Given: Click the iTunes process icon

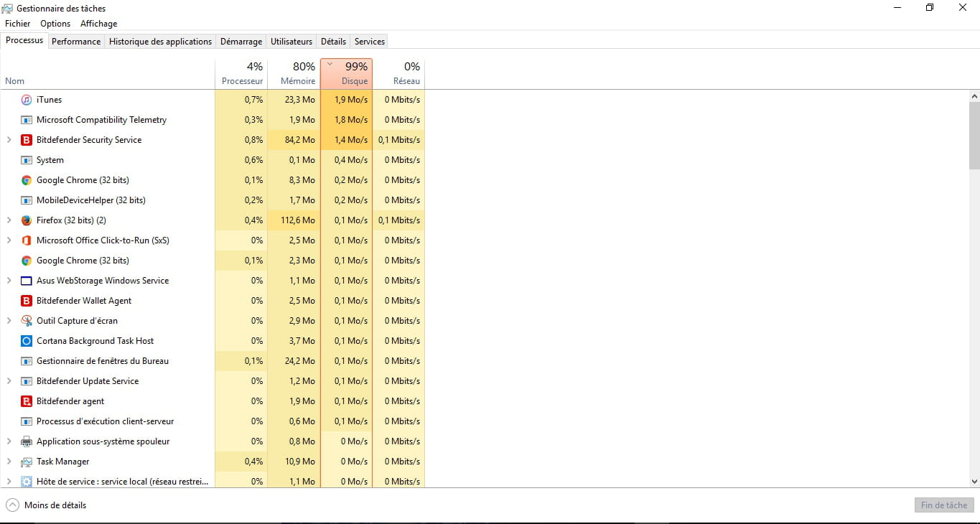Looking at the screenshot, I should tap(27, 100).
